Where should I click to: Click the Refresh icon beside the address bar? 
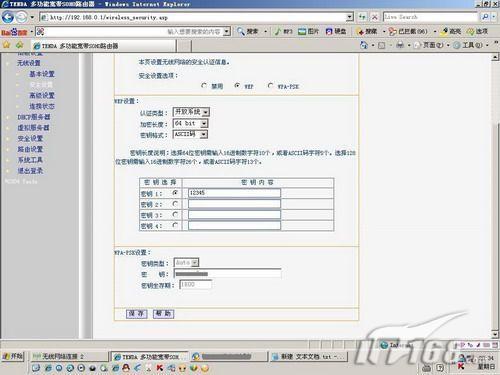click(x=362, y=17)
